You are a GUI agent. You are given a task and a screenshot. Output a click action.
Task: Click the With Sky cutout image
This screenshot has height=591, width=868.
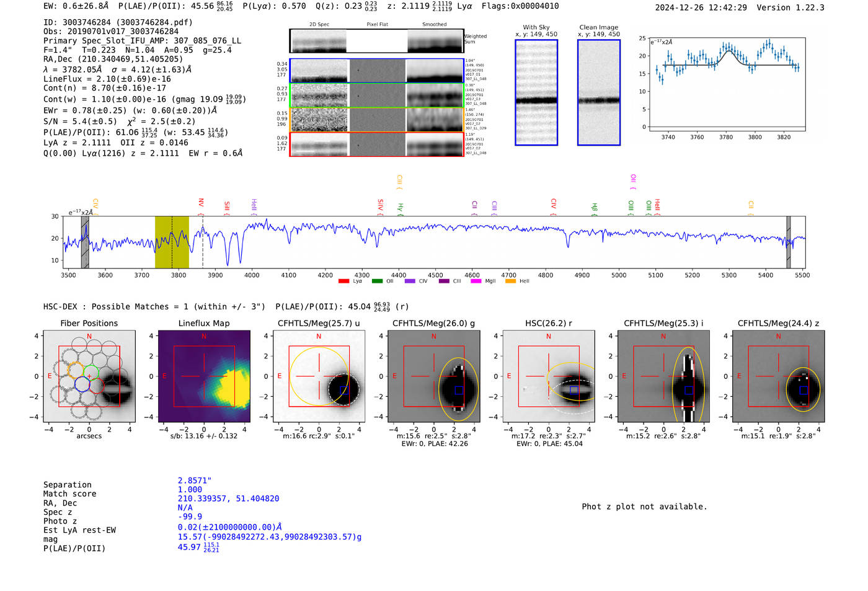pos(536,92)
